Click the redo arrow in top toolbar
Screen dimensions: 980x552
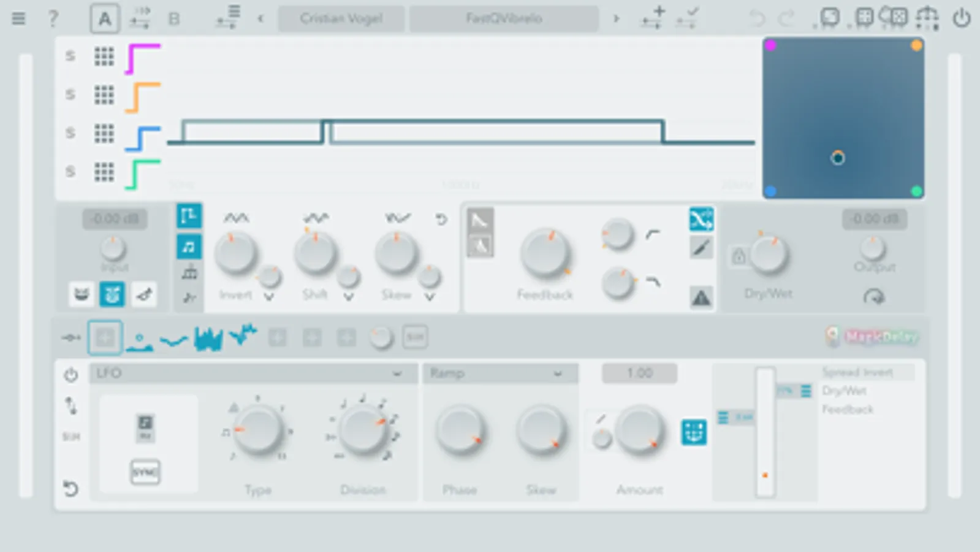[786, 18]
